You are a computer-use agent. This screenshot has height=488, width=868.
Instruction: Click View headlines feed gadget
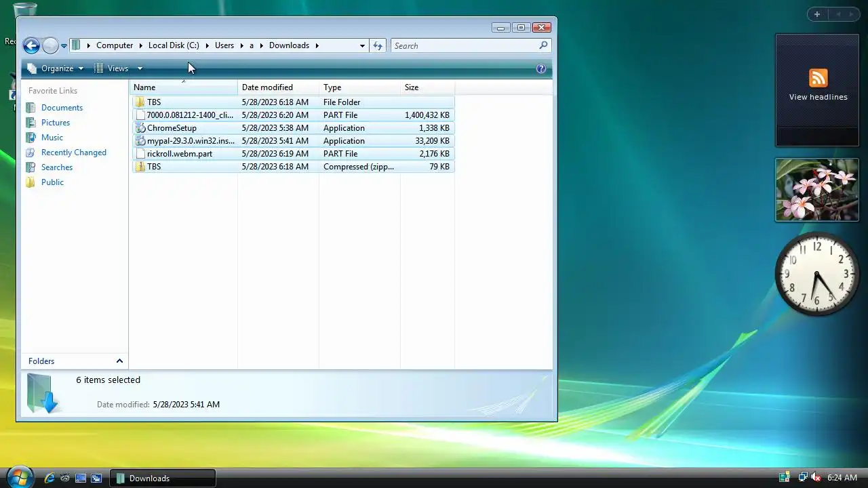point(817,90)
